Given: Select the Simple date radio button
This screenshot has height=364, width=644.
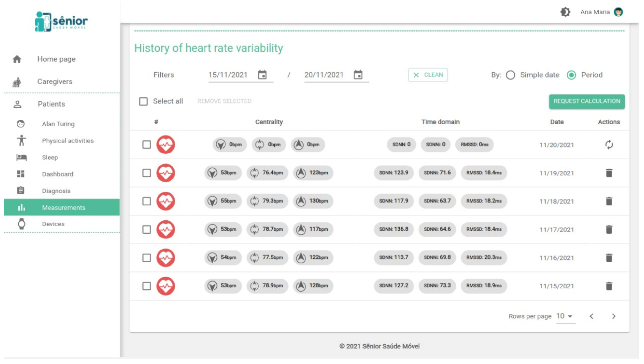Looking at the screenshot, I should click(510, 75).
